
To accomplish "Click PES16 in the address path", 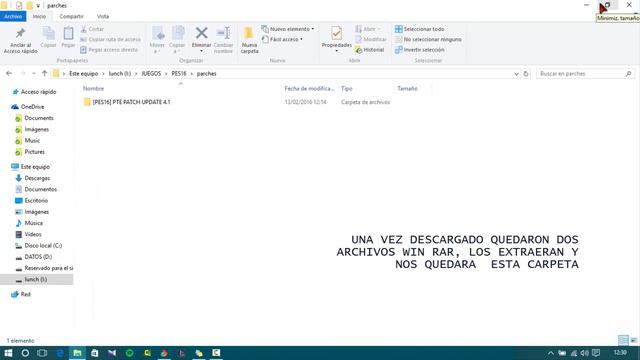I will click(179, 73).
